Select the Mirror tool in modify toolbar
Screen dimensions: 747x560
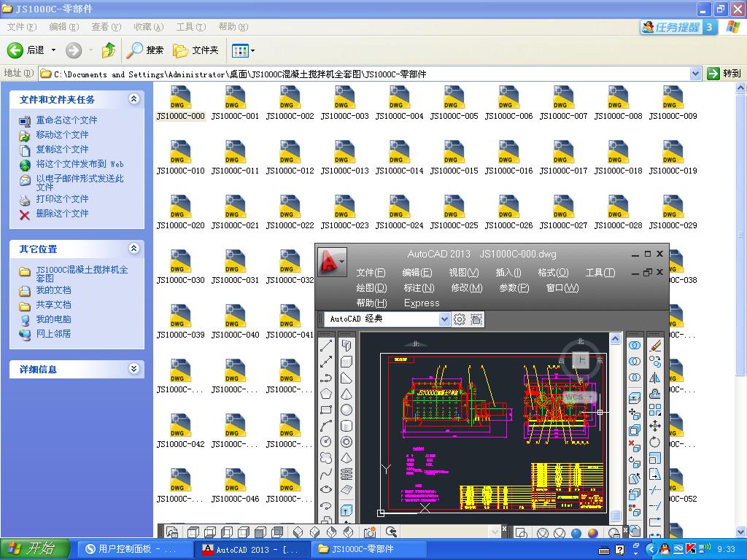[x=655, y=378]
